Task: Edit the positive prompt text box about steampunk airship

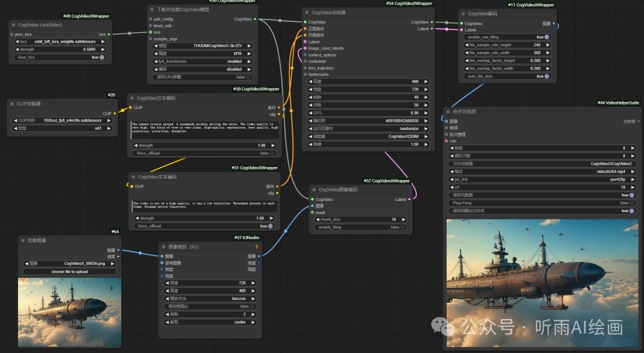Action: pos(205,131)
